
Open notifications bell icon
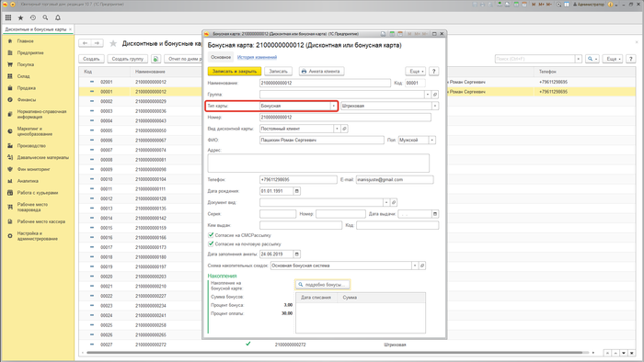click(x=58, y=17)
